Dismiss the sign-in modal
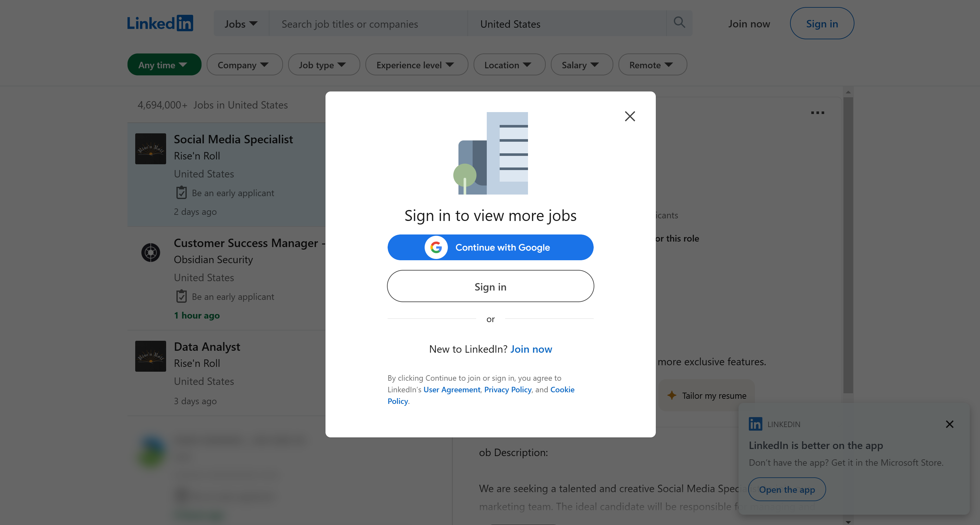 tap(630, 116)
